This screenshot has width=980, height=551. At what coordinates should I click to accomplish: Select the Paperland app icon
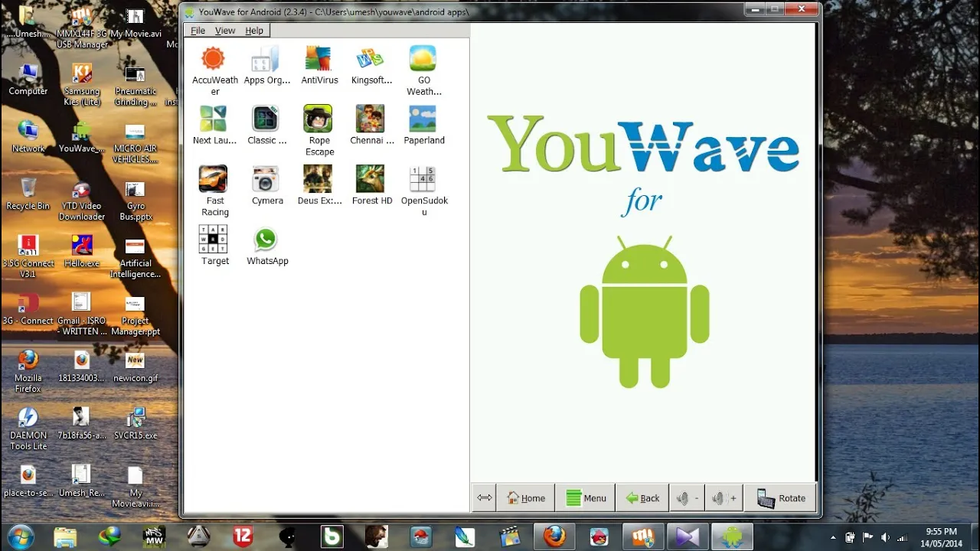tap(423, 119)
